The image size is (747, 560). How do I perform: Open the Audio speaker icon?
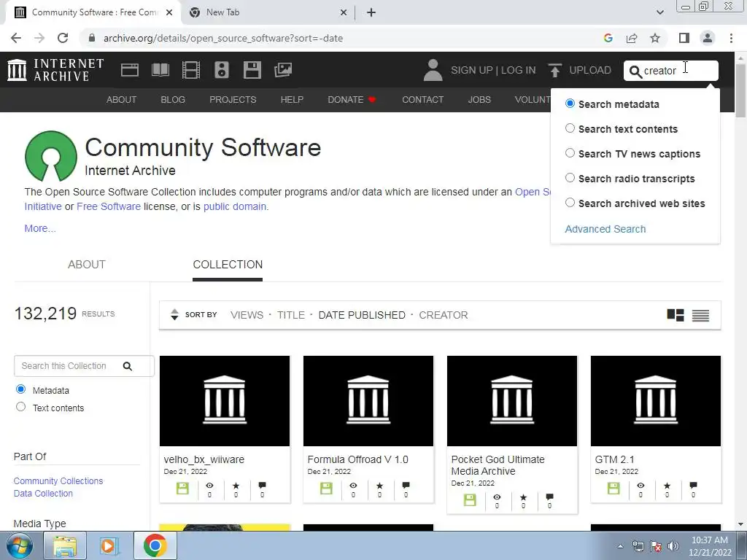[222, 70]
